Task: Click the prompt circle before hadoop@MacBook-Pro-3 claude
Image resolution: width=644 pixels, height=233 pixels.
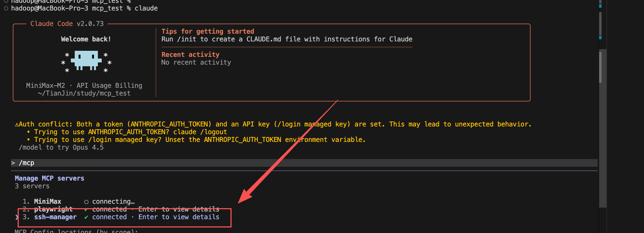Action: (6, 8)
